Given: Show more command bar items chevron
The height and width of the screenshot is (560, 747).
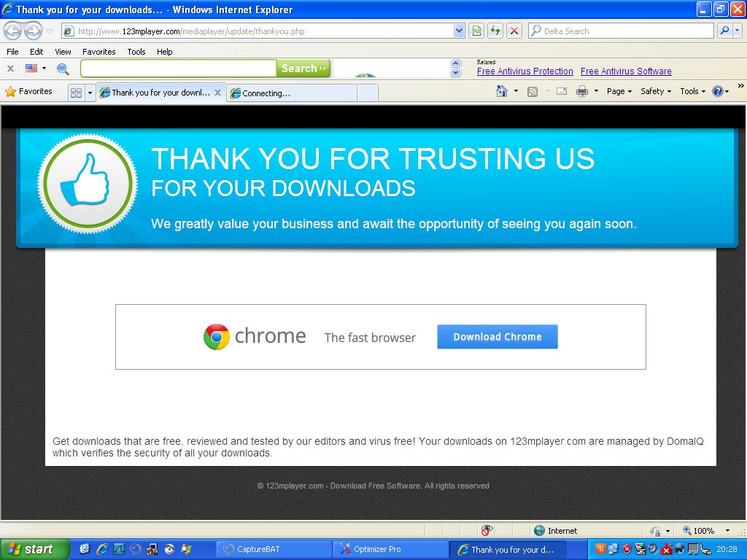Looking at the screenshot, I should coord(741,86).
